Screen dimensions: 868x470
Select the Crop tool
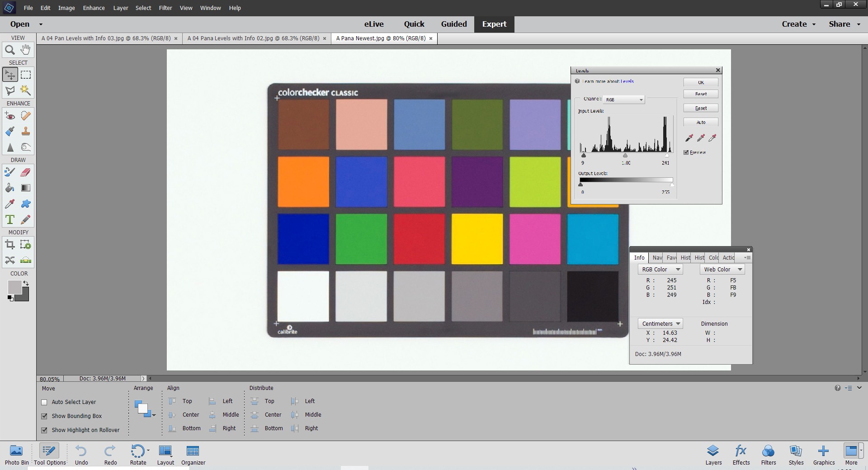point(10,245)
